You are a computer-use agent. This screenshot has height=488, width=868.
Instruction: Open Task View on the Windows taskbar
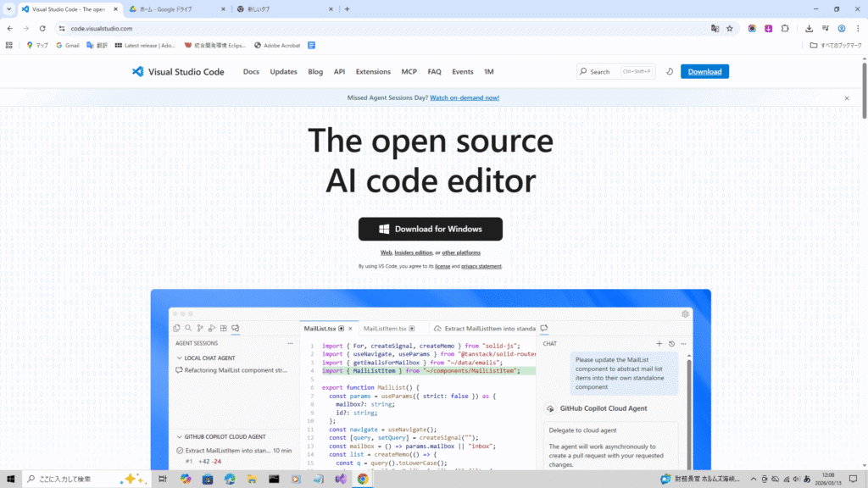point(162,479)
